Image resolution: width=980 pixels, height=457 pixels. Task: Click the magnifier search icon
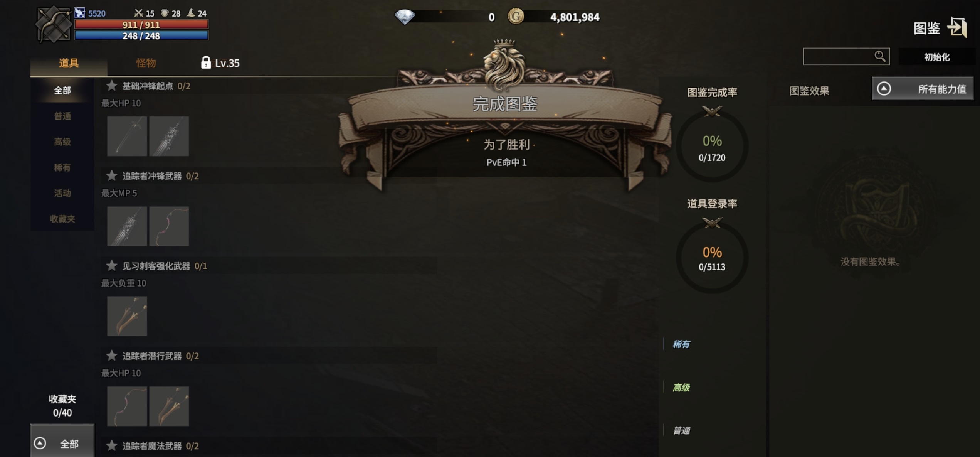pyautogui.click(x=879, y=57)
